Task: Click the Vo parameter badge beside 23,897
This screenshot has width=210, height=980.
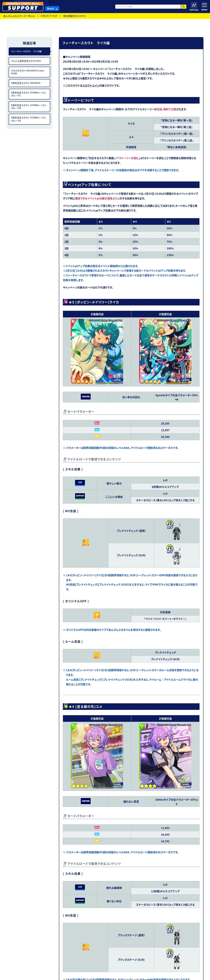Action: click(x=97, y=430)
